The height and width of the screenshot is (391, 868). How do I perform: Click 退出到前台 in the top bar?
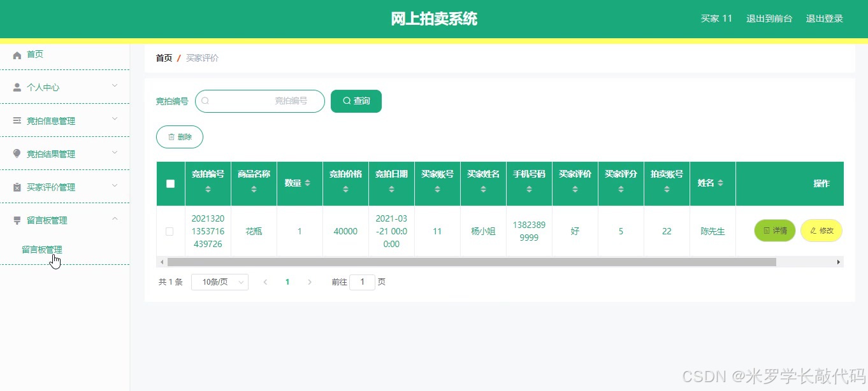769,18
